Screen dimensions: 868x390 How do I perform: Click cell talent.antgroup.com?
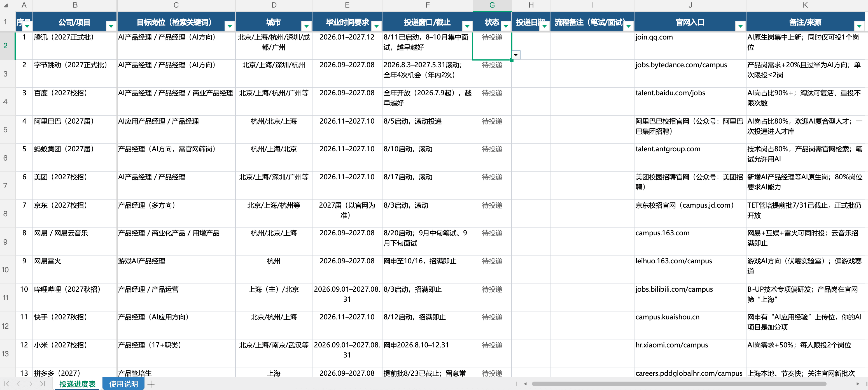point(690,158)
